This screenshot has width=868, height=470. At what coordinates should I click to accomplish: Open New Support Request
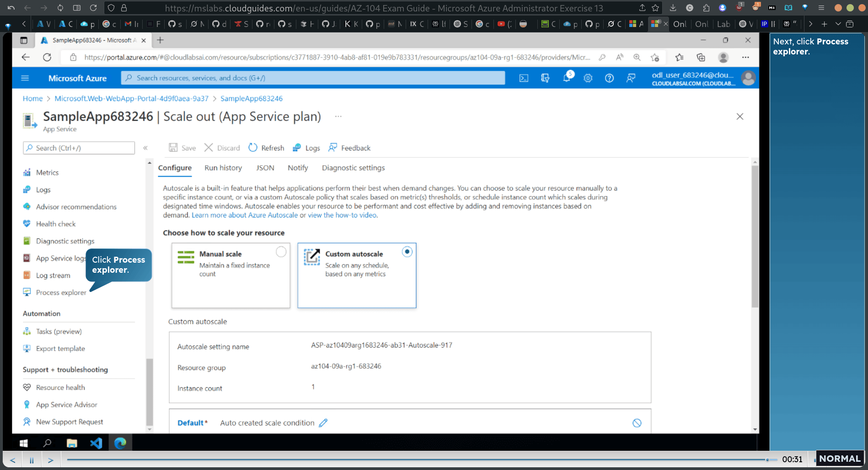click(x=70, y=422)
